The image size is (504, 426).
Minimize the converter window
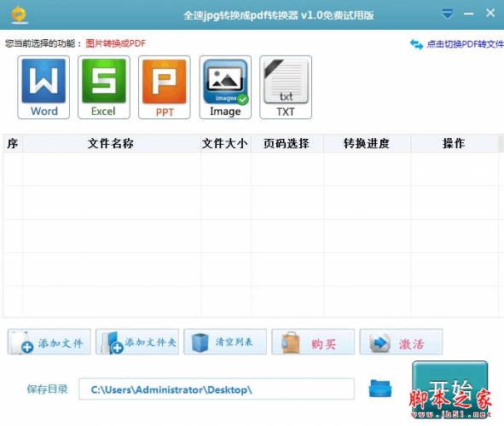(468, 14)
